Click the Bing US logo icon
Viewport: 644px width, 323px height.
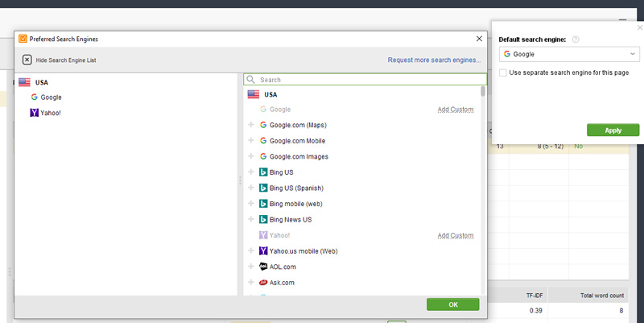(x=263, y=172)
